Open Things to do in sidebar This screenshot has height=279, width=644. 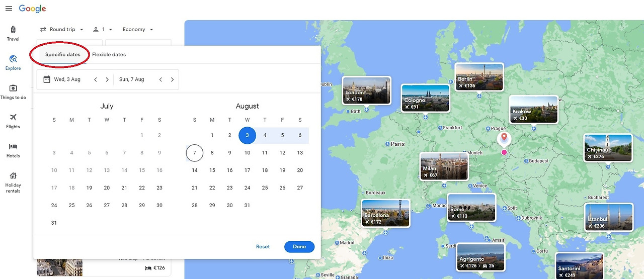pyautogui.click(x=13, y=92)
